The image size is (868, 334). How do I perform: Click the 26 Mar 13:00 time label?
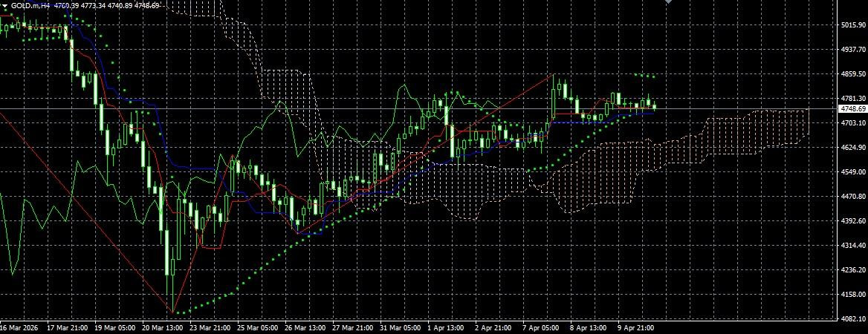(305, 328)
